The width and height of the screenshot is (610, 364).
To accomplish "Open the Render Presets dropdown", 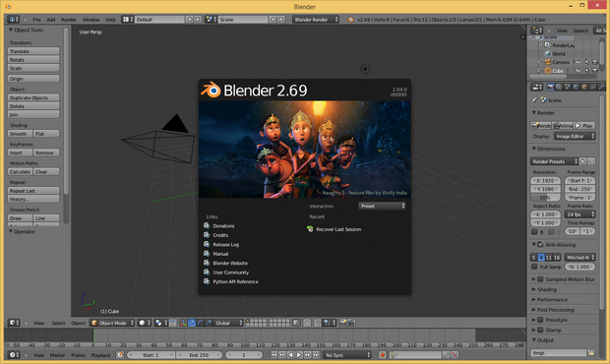I will pyautogui.click(x=554, y=161).
